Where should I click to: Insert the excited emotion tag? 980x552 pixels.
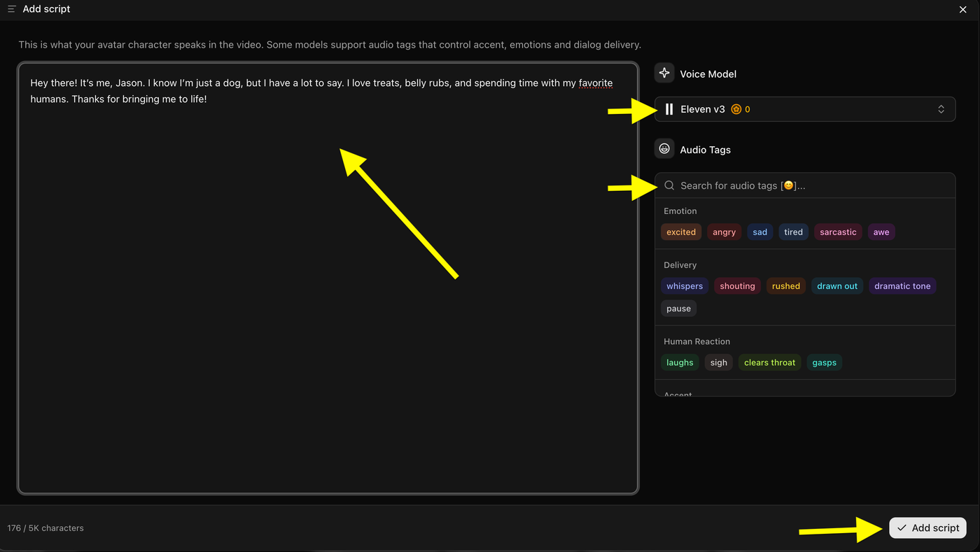coord(681,232)
